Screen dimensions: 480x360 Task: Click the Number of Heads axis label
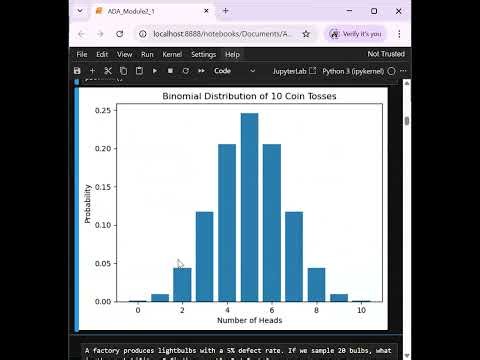point(249,320)
